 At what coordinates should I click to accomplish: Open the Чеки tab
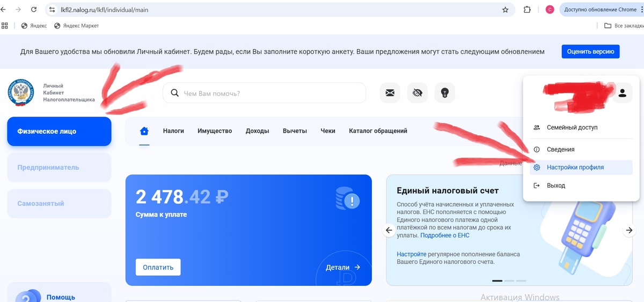[328, 131]
